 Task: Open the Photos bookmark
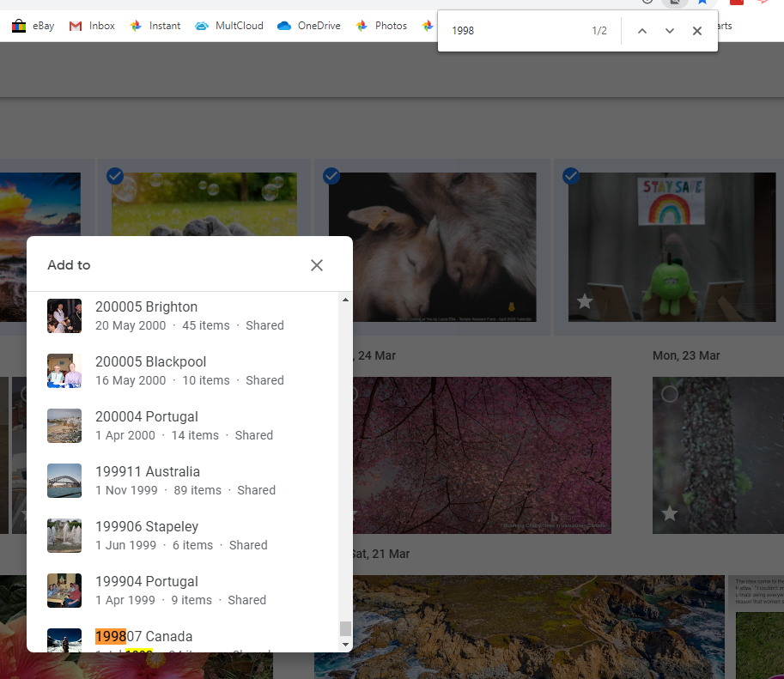381,26
